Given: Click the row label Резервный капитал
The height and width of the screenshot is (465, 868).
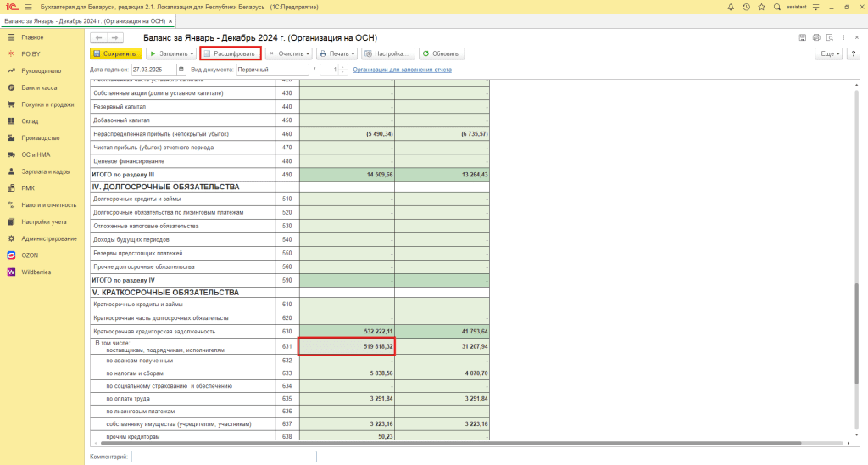Looking at the screenshot, I should pos(120,106).
